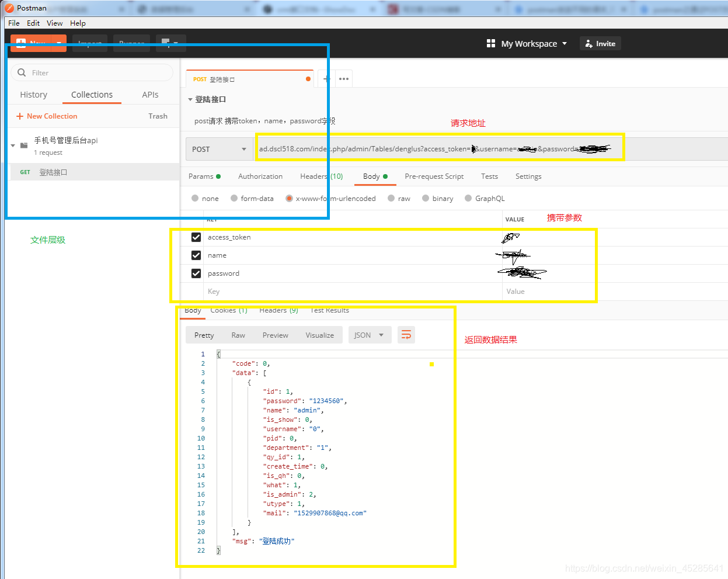This screenshot has height=579, width=728.
Task: Switch to the APIs sidebar tab
Action: click(x=150, y=95)
